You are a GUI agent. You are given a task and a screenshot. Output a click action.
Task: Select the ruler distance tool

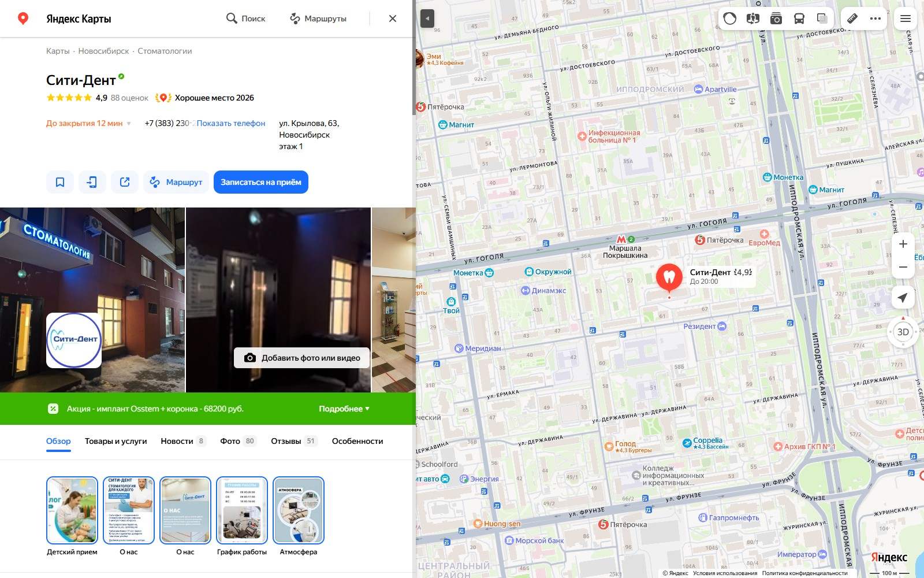[x=852, y=18]
